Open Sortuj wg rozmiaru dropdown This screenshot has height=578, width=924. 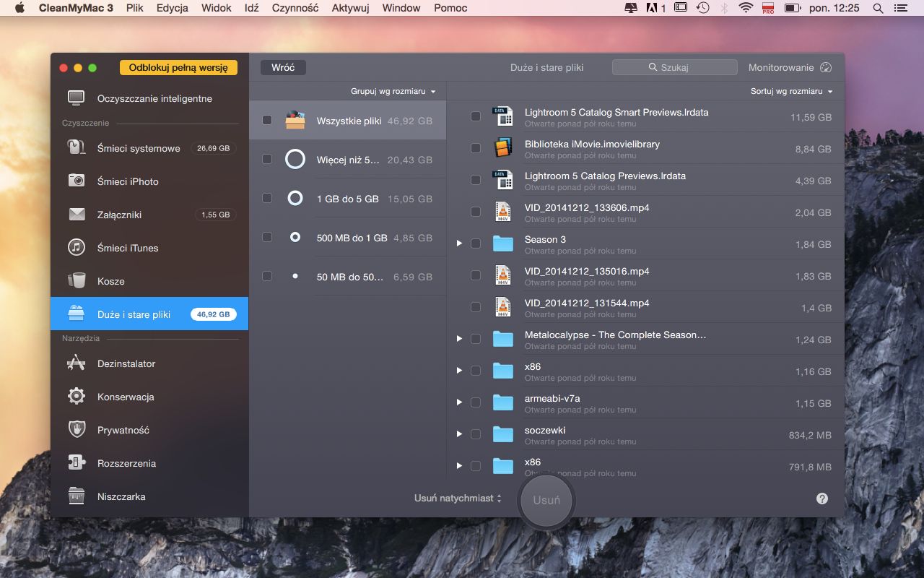pyautogui.click(x=792, y=92)
